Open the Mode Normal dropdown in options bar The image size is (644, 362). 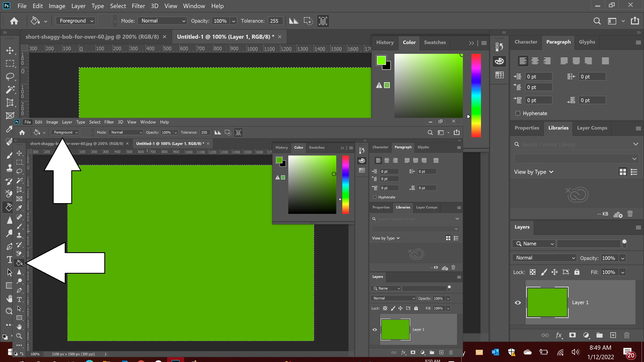163,21
